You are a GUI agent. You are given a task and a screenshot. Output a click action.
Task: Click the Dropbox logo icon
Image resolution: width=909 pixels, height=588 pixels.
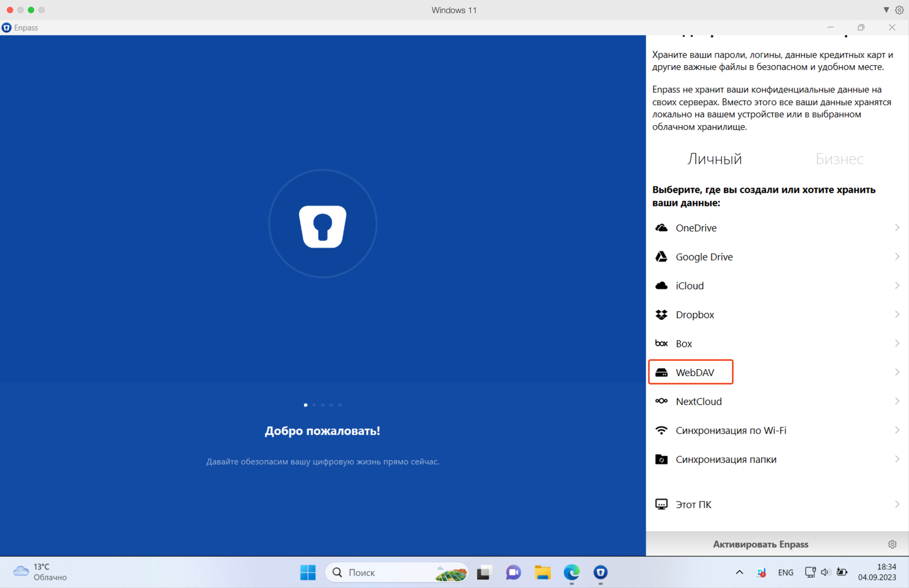point(661,315)
